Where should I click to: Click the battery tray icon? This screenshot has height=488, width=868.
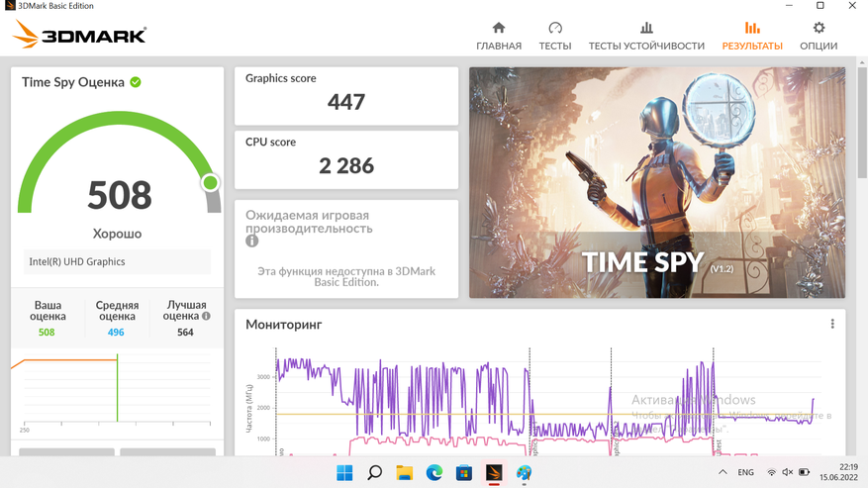click(804, 472)
